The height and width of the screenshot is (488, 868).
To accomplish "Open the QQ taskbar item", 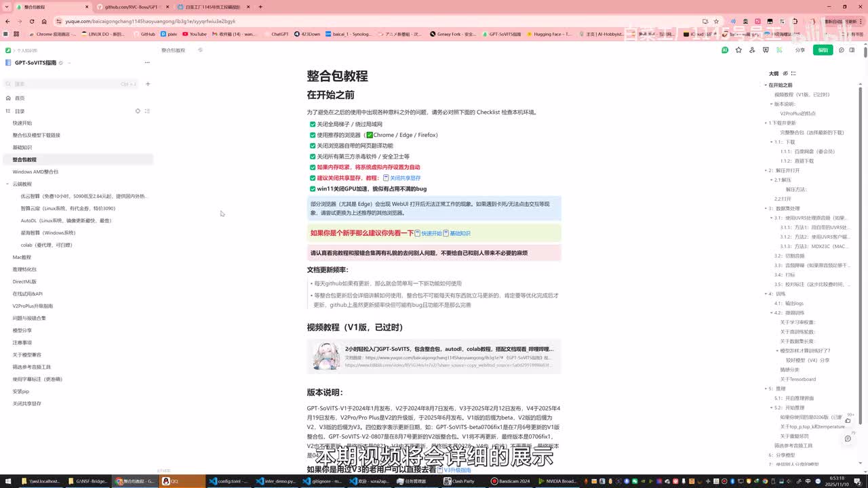I will 181,481.
